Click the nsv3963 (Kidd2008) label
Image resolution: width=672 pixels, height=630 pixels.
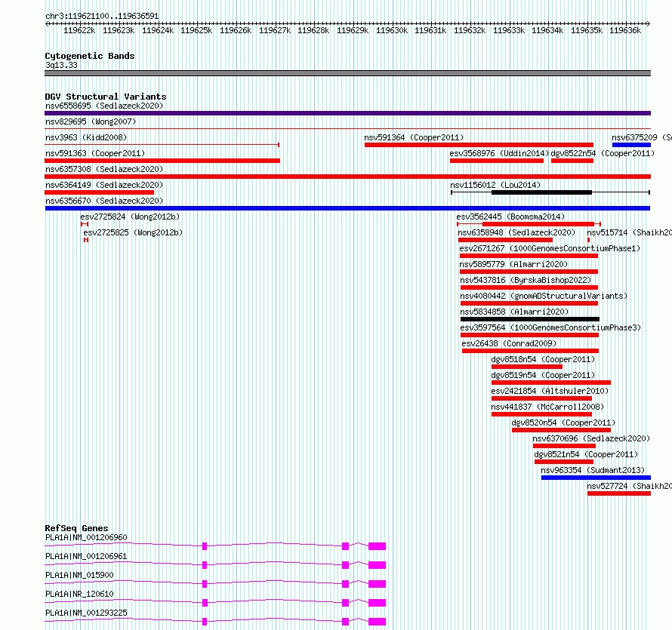[x=86, y=137]
